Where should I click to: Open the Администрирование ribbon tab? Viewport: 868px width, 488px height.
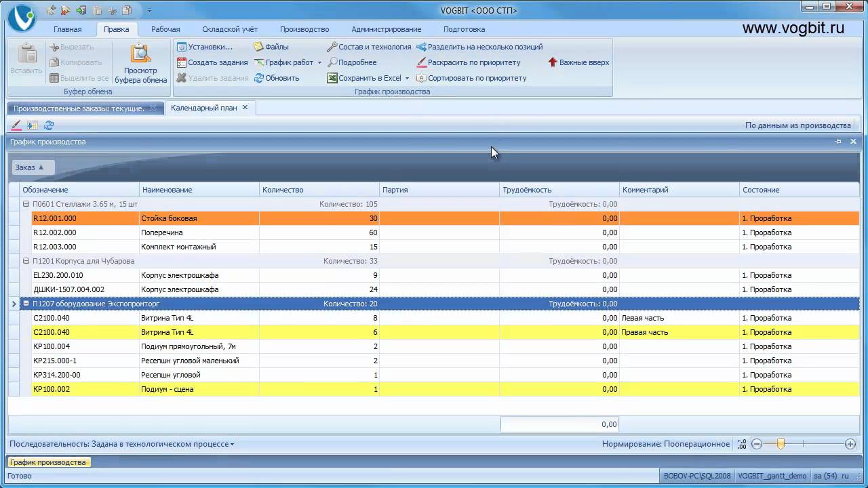[x=387, y=29]
